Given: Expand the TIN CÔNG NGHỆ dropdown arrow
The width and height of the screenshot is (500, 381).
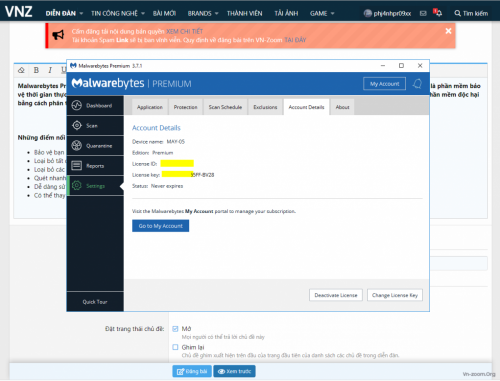Looking at the screenshot, I should [143, 13].
